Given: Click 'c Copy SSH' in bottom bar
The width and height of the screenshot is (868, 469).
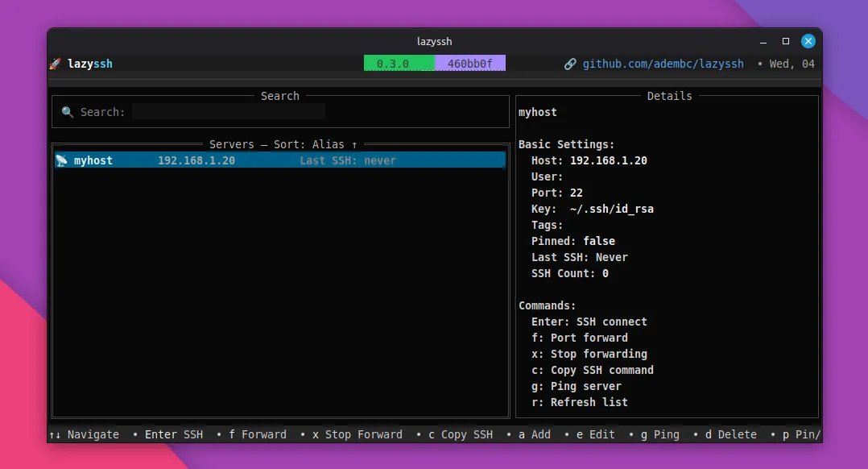Looking at the screenshot, I should (x=461, y=434).
